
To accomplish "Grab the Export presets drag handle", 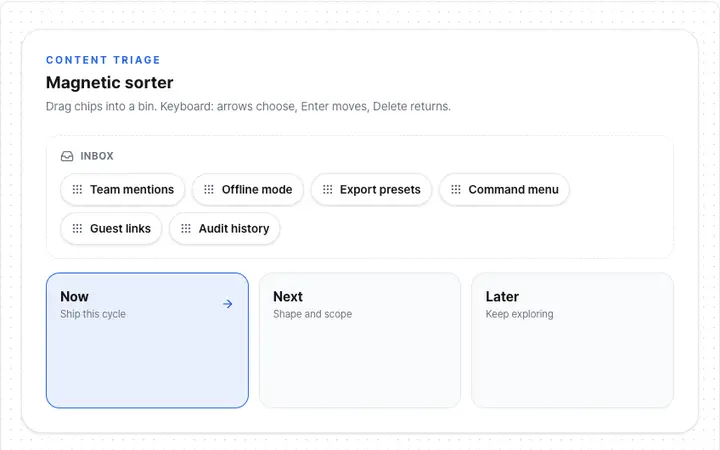I will 327,189.
